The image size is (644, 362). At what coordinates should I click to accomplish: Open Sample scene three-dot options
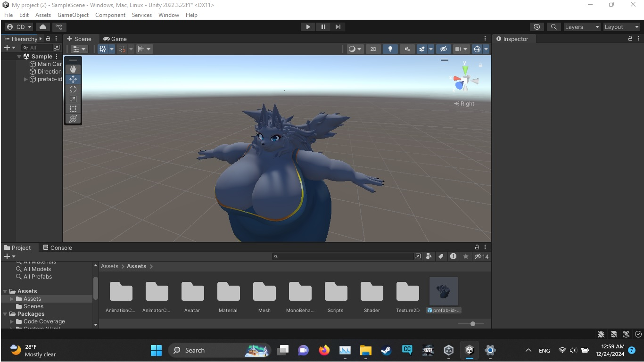pos(57,57)
